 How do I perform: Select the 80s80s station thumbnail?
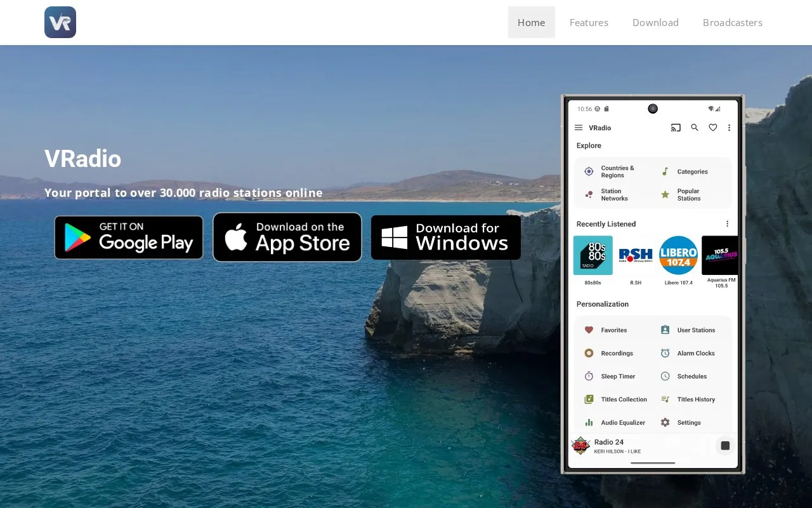593,255
